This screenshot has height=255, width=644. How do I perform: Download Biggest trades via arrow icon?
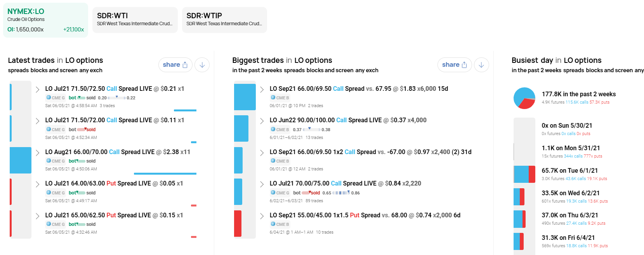(x=481, y=65)
